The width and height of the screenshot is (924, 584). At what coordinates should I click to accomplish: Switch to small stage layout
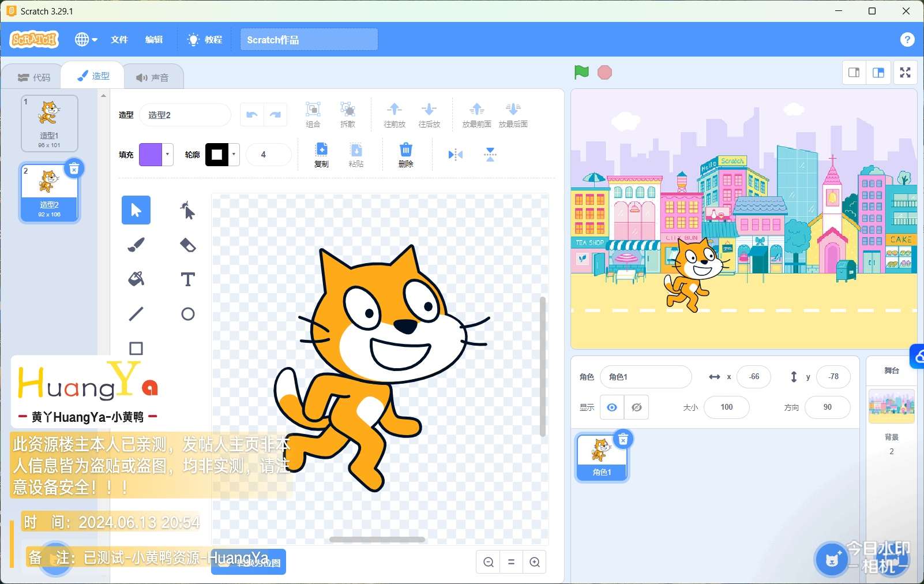tap(854, 73)
